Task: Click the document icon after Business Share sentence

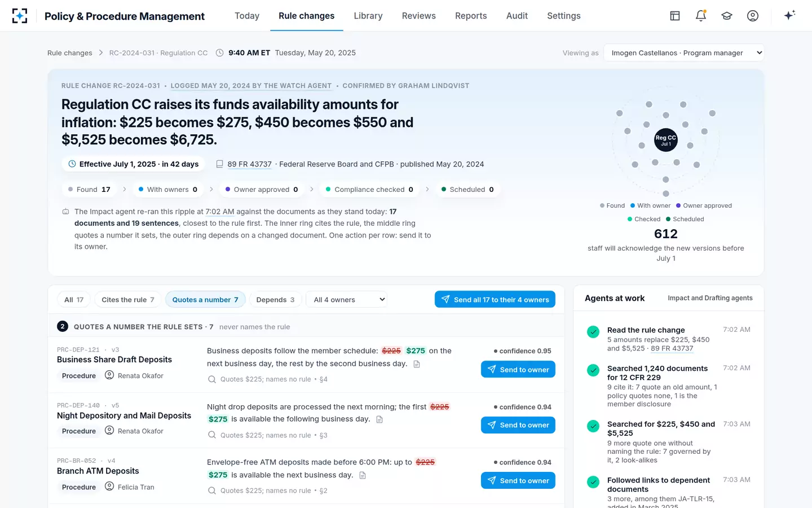Action: (x=417, y=364)
